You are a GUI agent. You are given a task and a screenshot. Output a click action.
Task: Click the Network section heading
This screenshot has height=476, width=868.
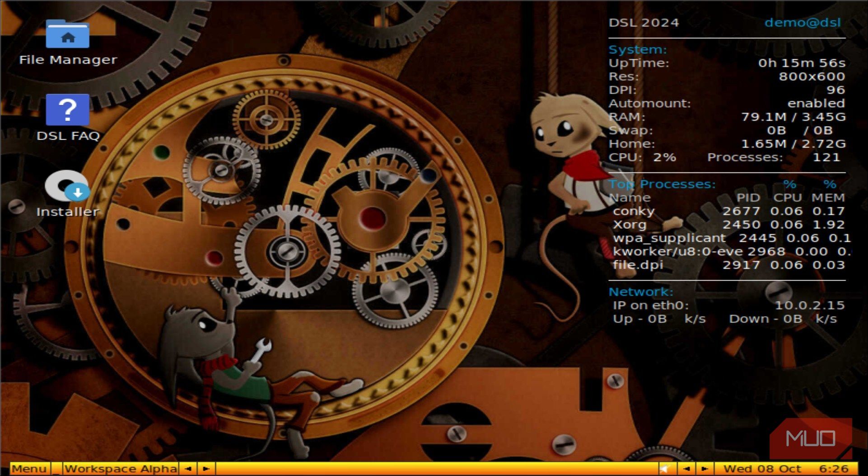tap(640, 292)
